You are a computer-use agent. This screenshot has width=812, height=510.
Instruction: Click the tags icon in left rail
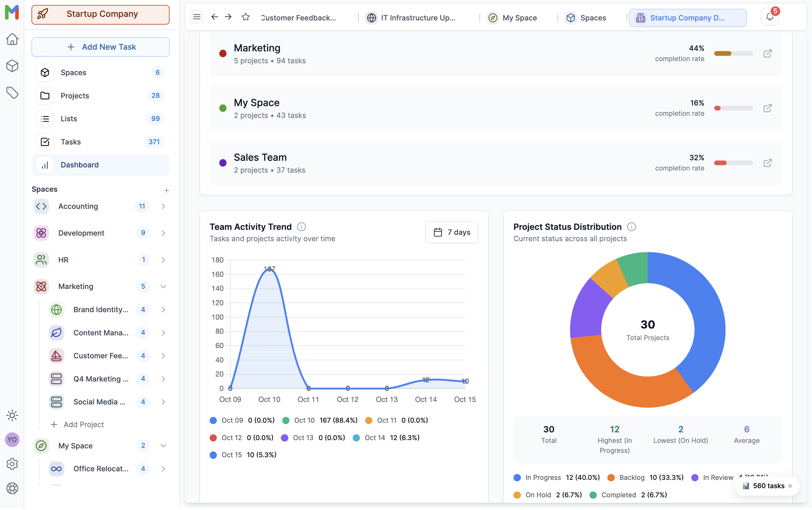point(12,93)
